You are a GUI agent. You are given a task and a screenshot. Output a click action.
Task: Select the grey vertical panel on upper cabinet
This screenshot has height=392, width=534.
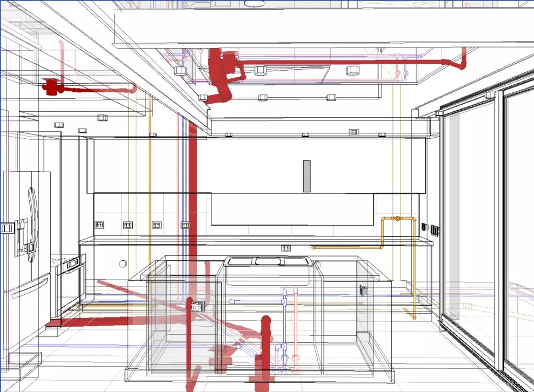pyautogui.click(x=307, y=176)
